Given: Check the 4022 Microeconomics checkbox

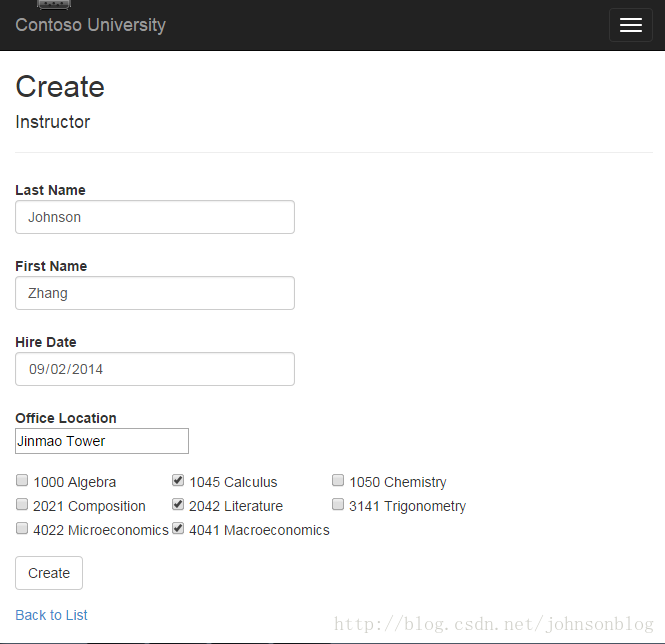Looking at the screenshot, I should (22, 529).
